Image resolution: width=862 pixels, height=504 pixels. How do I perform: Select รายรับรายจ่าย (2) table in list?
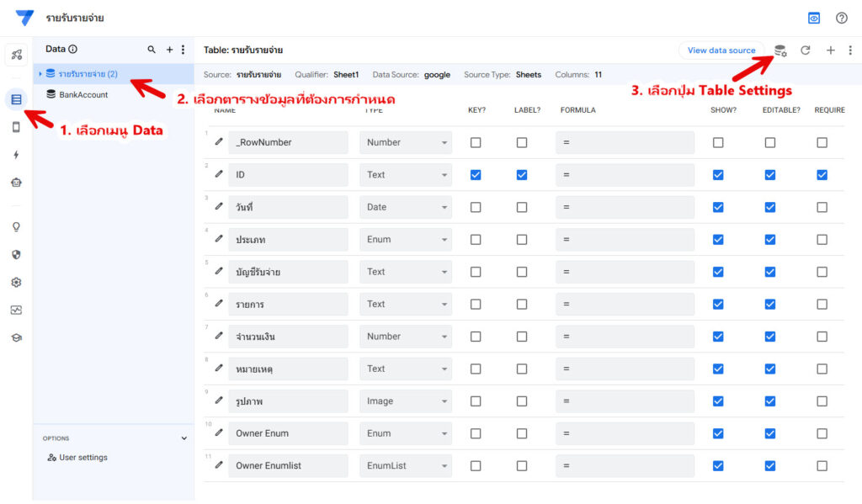(114, 74)
